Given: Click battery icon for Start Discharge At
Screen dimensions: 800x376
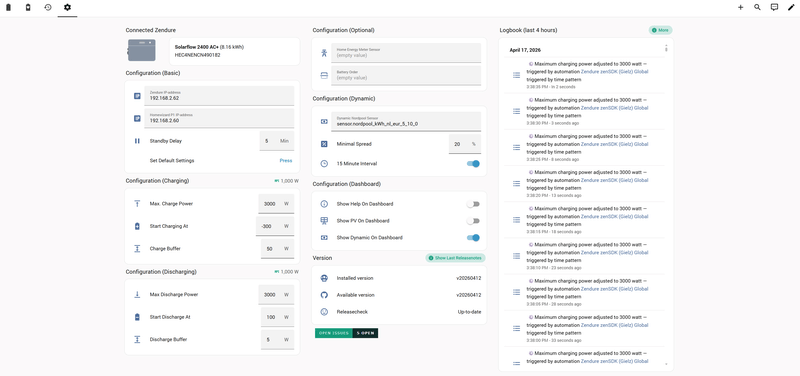Looking at the screenshot, I should (137, 317).
